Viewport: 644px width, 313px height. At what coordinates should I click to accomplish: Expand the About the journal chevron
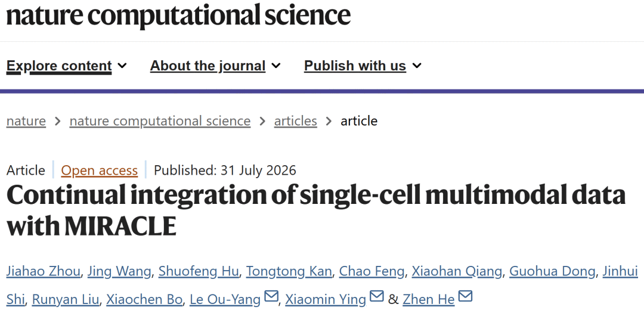pyautogui.click(x=275, y=66)
